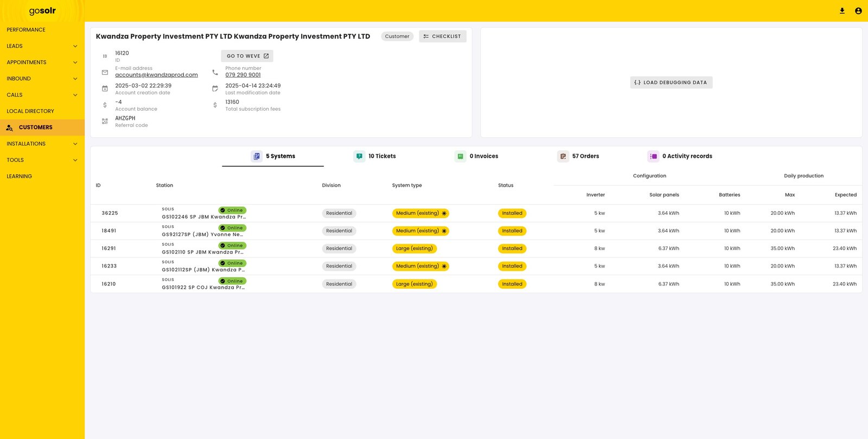
Task: Click Online check icon for station GS102246
Action: pyautogui.click(x=223, y=211)
